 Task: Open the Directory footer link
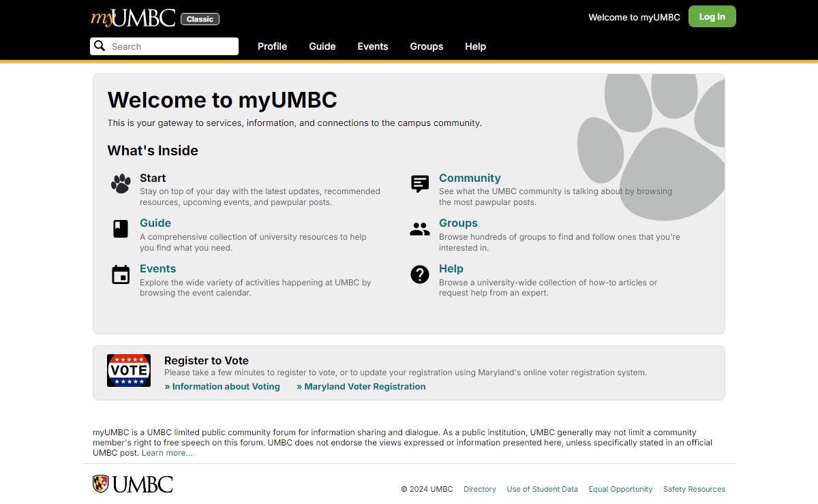(480, 489)
